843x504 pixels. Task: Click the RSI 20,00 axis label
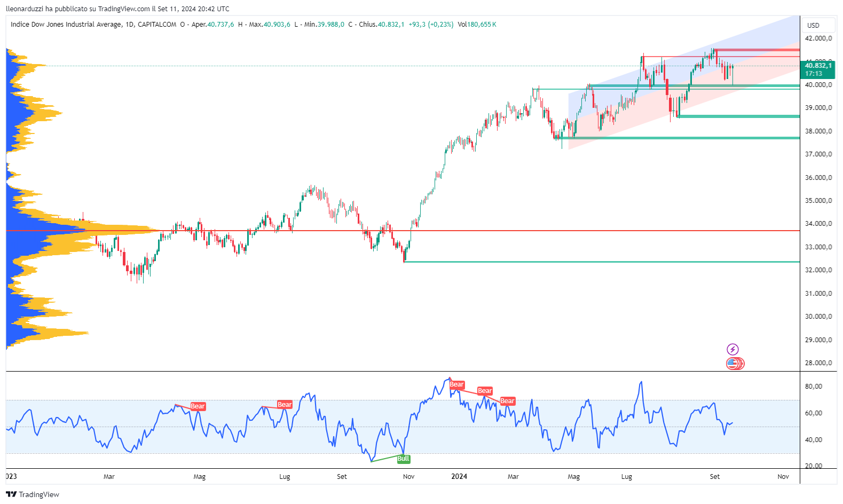tap(814, 466)
